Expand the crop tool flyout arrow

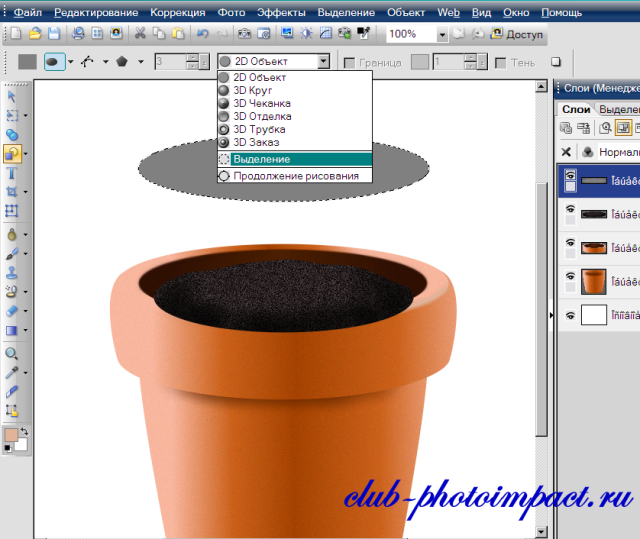click(26, 192)
